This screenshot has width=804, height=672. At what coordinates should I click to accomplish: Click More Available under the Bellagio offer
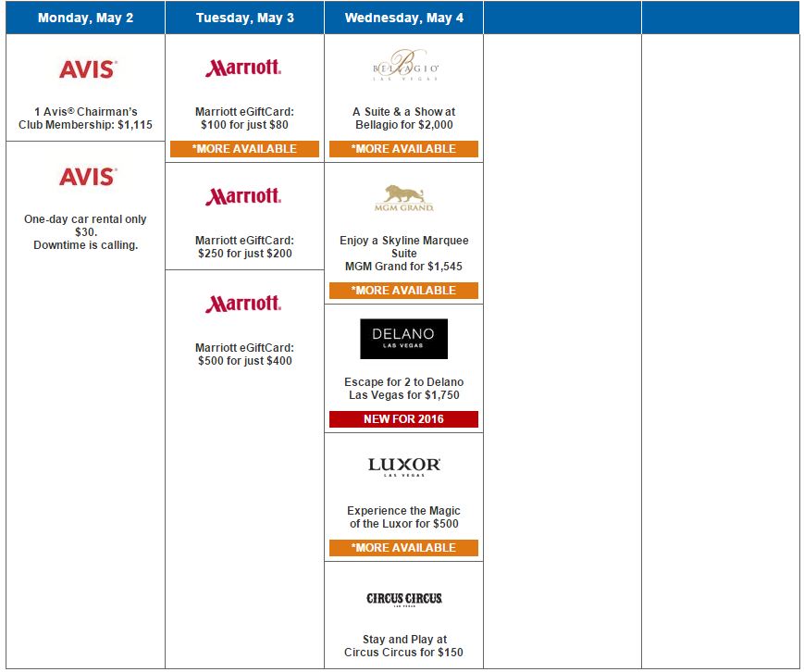[403, 149]
